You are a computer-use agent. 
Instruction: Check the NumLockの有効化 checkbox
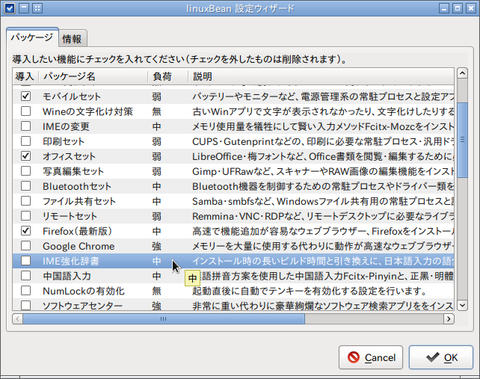[26, 291]
